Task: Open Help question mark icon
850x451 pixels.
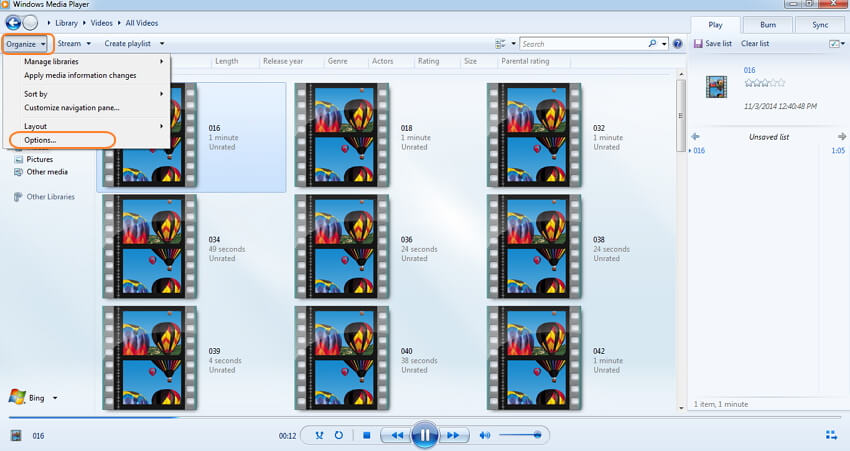Action: click(677, 43)
